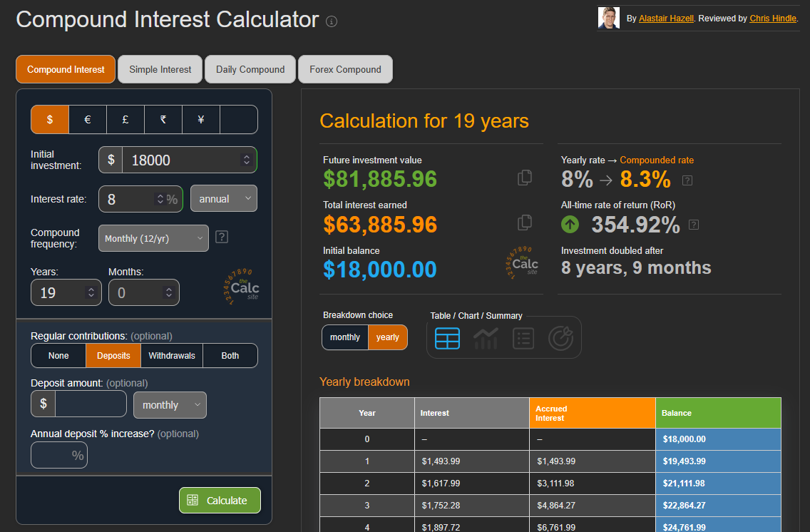
Task: Click the $4,864.27 accrued interest cell
Action: [x=593, y=505]
